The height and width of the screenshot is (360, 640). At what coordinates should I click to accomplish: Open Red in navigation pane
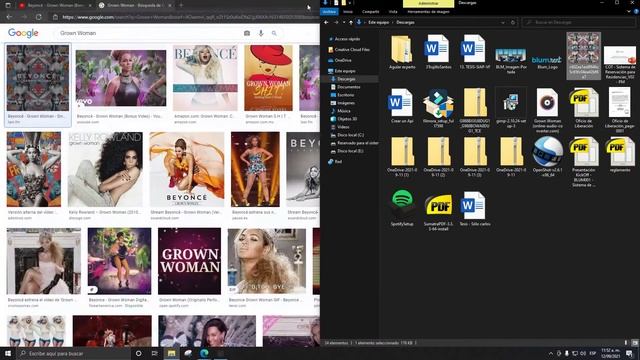(x=338, y=162)
